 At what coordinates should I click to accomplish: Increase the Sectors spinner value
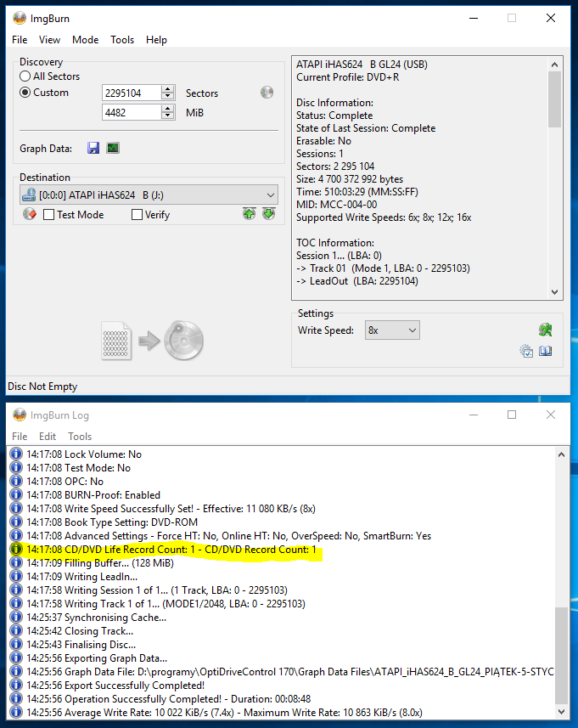(x=168, y=88)
